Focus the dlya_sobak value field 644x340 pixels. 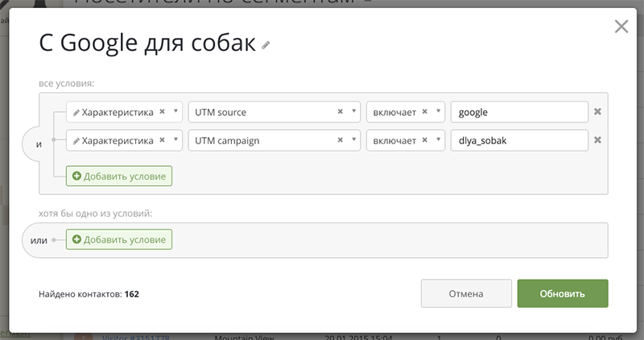coord(519,140)
